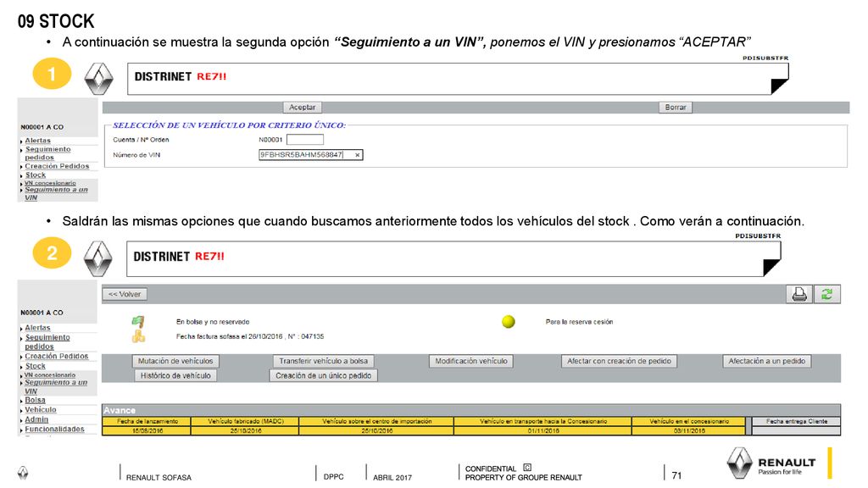
Task: Go back with the '<< Volver' button
Action: click(125, 294)
